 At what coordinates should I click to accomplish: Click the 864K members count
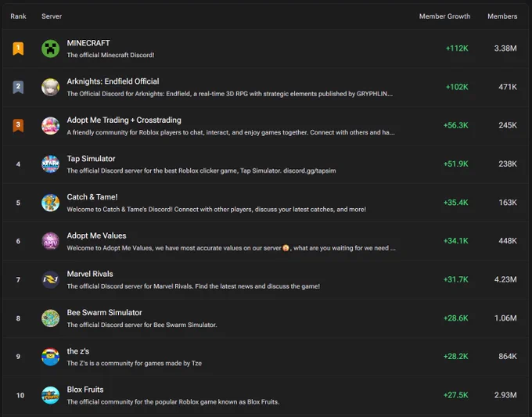[x=508, y=357]
